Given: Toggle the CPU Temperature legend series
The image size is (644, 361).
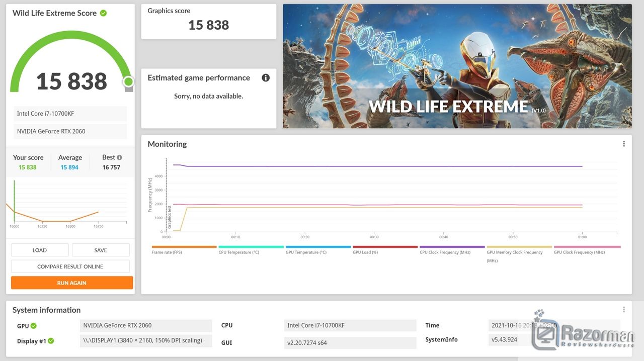Looking at the screenshot, I should coord(251,250).
